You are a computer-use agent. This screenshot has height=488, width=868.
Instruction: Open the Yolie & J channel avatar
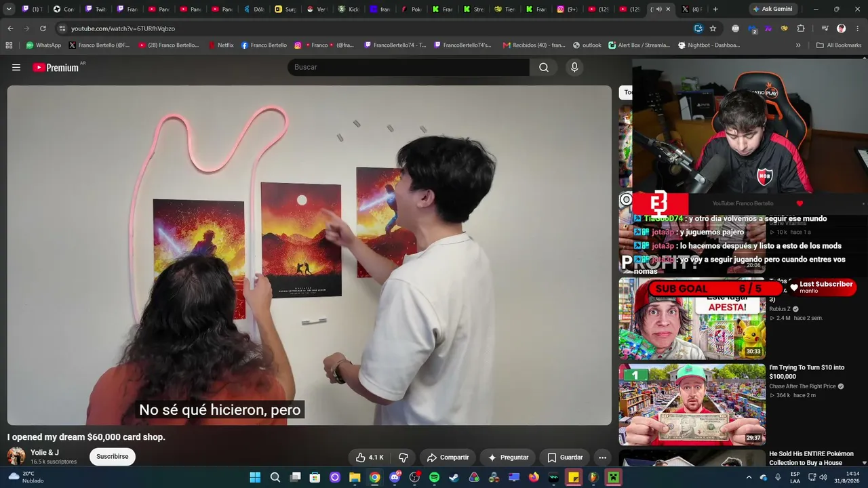[16, 456]
